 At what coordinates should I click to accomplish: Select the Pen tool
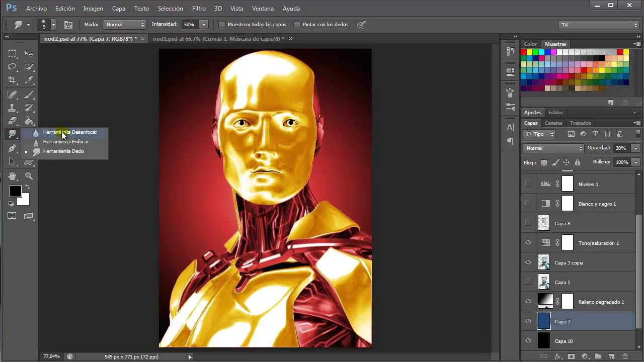[12, 148]
